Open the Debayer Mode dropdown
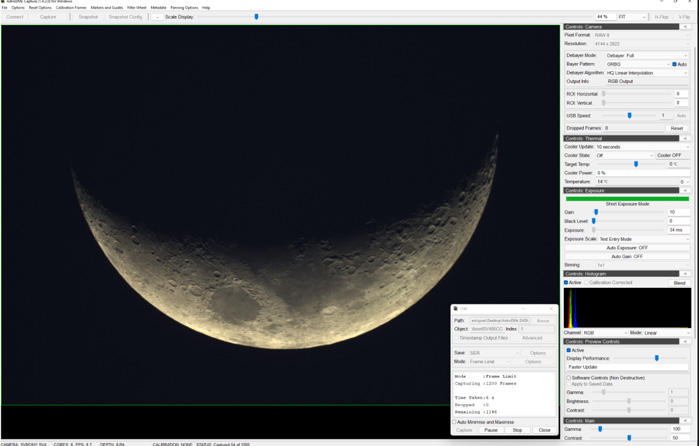The width and height of the screenshot is (700, 446). click(646, 56)
